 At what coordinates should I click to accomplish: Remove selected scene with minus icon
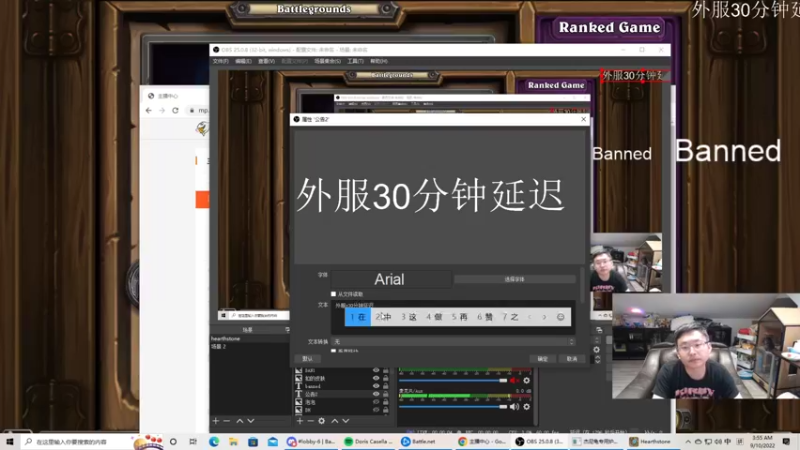point(227,421)
